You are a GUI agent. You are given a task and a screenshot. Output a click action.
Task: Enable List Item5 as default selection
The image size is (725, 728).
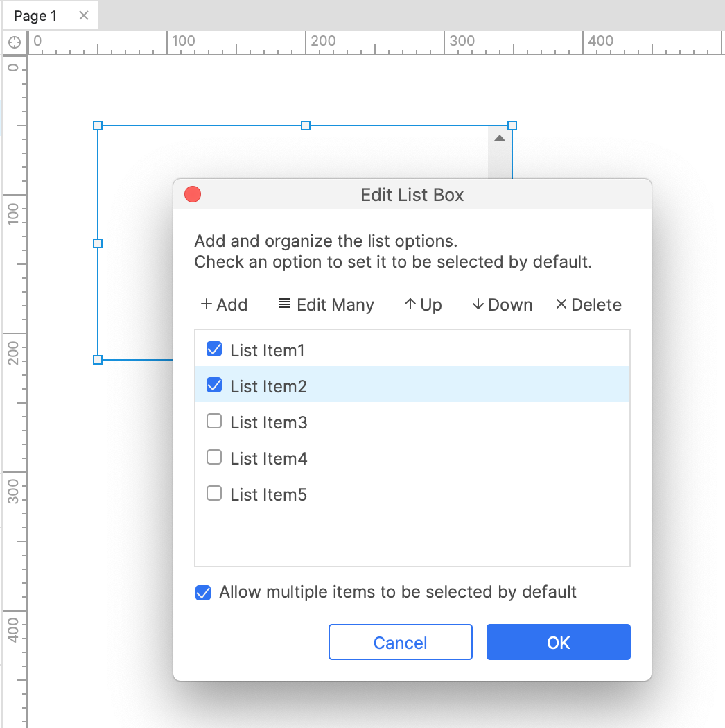215,494
